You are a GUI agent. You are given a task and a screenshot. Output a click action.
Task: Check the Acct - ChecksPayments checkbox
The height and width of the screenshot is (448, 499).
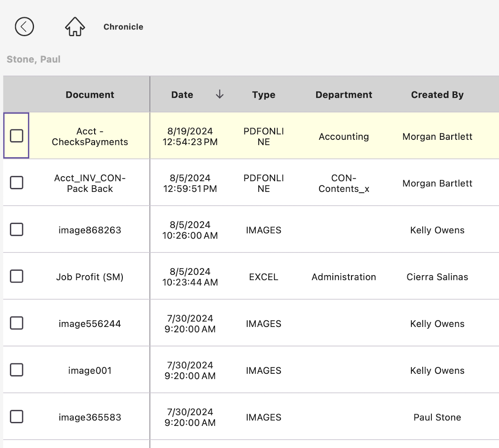pyautogui.click(x=16, y=136)
